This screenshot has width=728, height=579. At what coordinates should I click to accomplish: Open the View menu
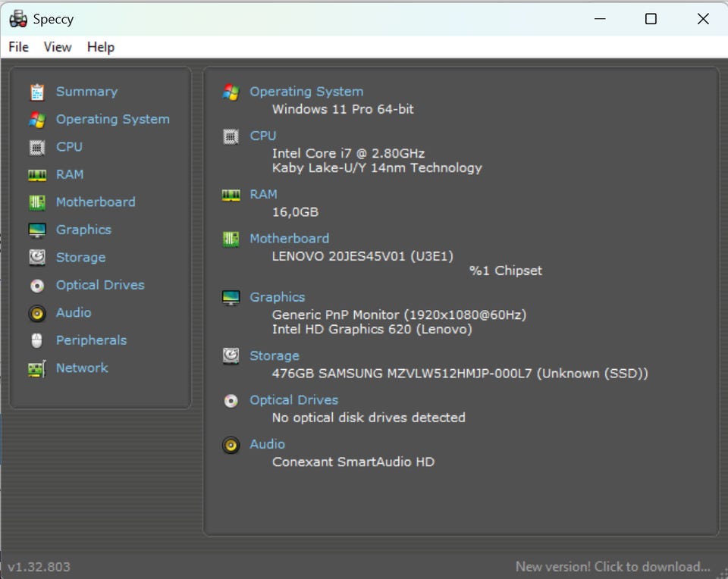(x=58, y=47)
